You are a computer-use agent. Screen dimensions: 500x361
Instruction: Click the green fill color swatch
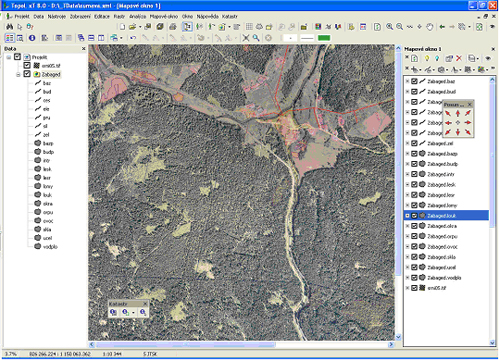pyautogui.click(x=324, y=38)
